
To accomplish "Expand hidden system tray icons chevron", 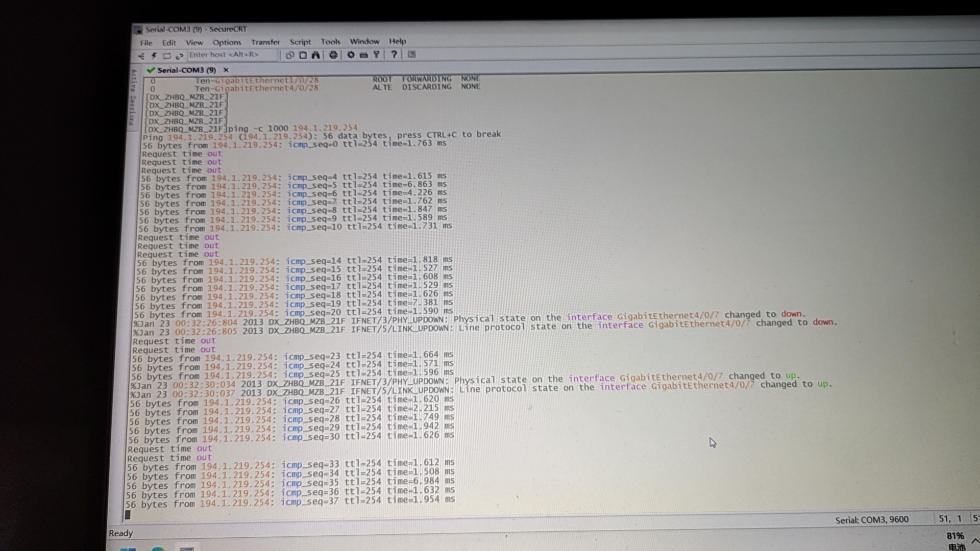I will [x=974, y=541].
